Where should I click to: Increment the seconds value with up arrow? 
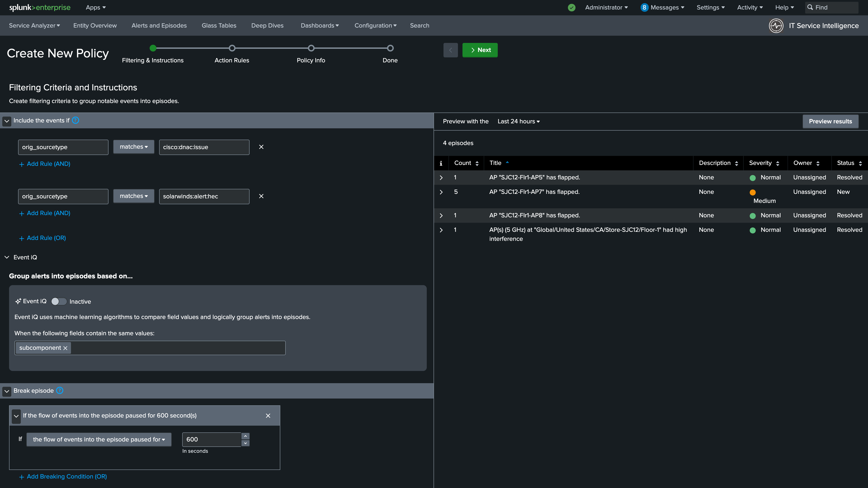coord(245,436)
